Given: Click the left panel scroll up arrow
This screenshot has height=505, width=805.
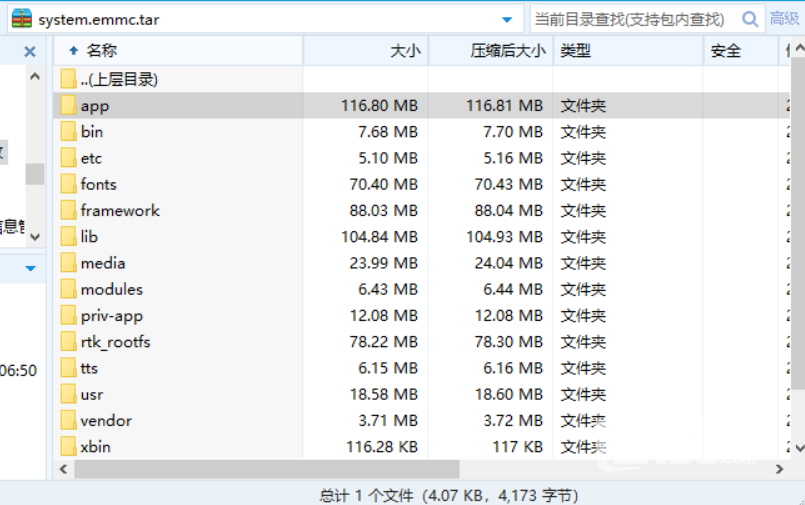Looking at the screenshot, I should pos(35,77).
